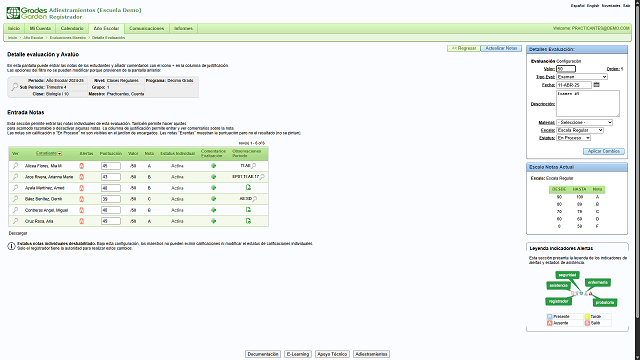Screen dimensions: 640x360
Task: Click the Actualizar Notas button
Action: click(x=501, y=48)
